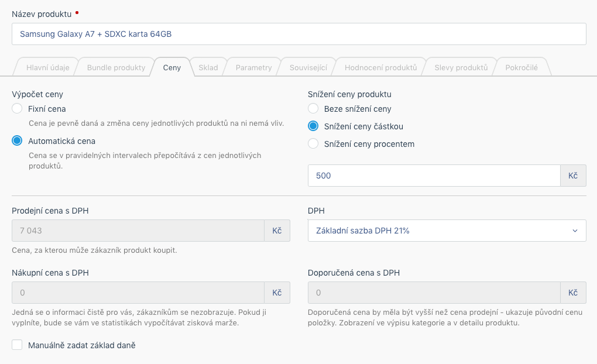The width and height of the screenshot is (597, 364).
Task: Click the Nákupní cena s DPH field
Action: click(138, 293)
